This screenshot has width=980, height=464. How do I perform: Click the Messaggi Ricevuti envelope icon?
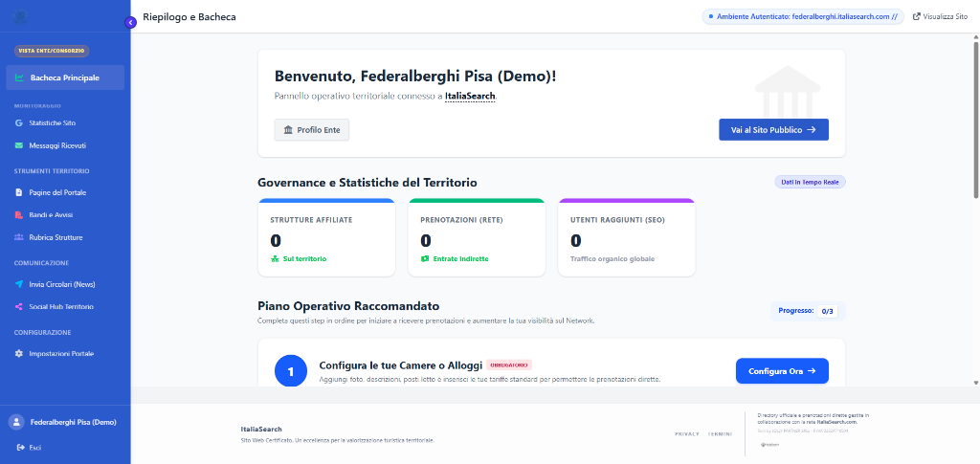pyautogui.click(x=19, y=145)
